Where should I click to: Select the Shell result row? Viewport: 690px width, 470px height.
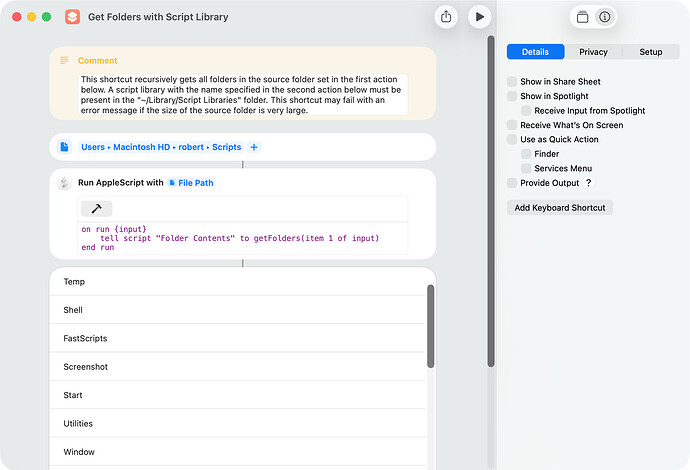238,310
